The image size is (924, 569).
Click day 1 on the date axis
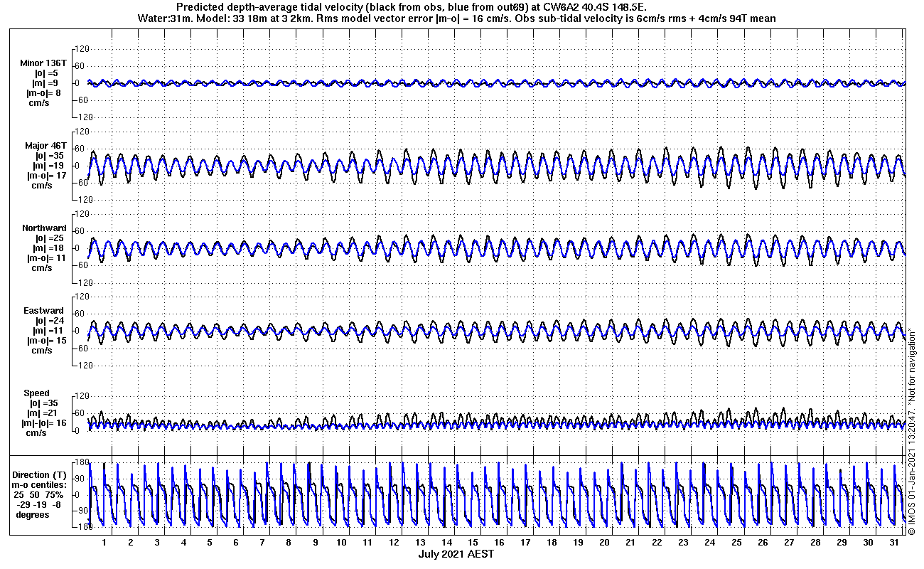point(104,542)
